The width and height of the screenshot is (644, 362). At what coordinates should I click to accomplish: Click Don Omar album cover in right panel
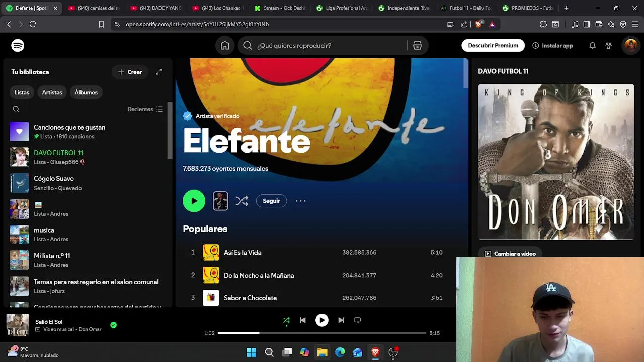point(556,162)
